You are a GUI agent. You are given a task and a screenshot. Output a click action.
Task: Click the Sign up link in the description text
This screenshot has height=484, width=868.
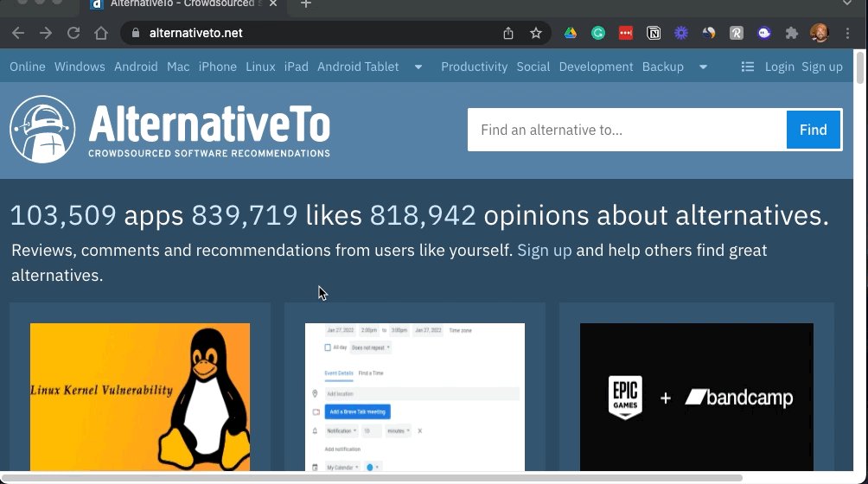pyautogui.click(x=544, y=251)
